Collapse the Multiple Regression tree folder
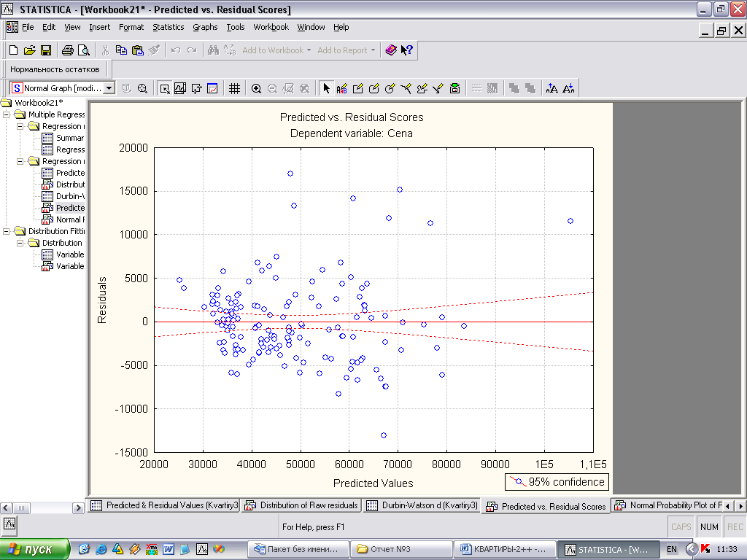The height and width of the screenshot is (560, 747). point(7,114)
